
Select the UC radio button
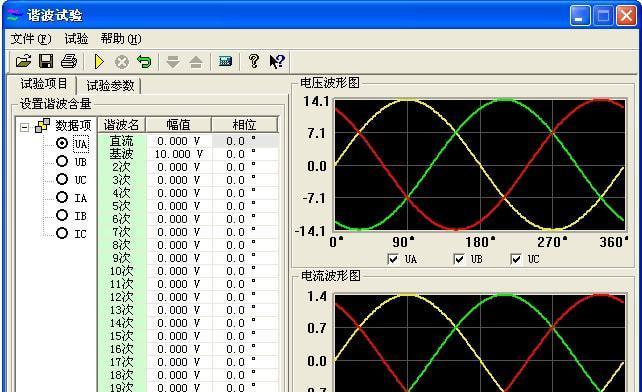[62, 179]
